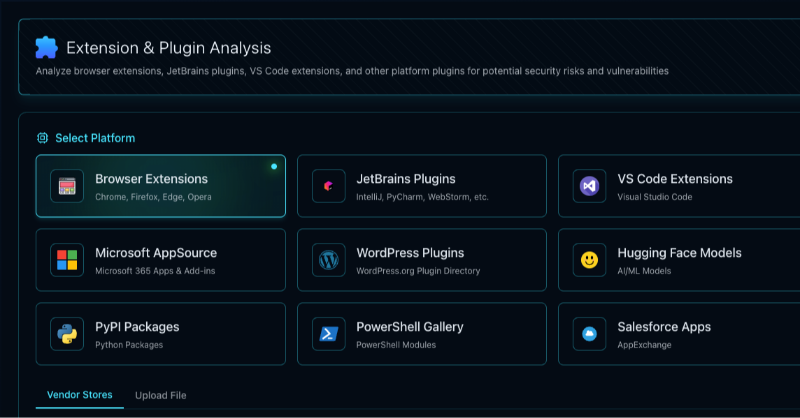Click the WordPress logo icon

click(329, 260)
